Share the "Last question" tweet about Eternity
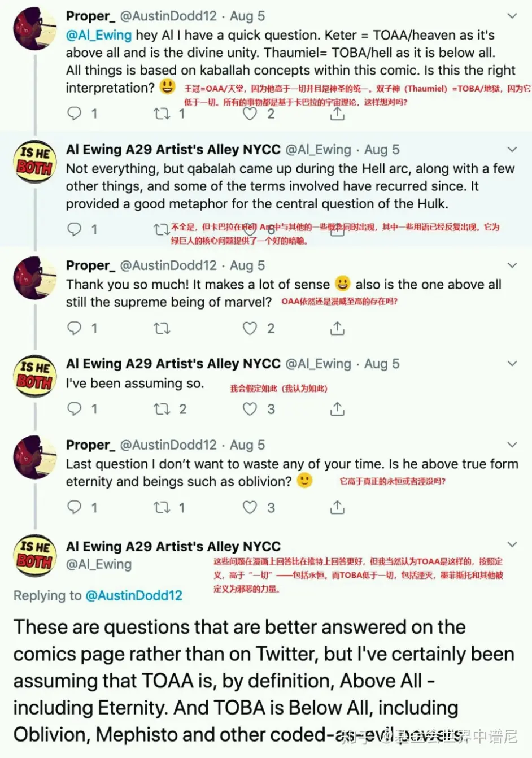This screenshot has width=532, height=758. 337,507
